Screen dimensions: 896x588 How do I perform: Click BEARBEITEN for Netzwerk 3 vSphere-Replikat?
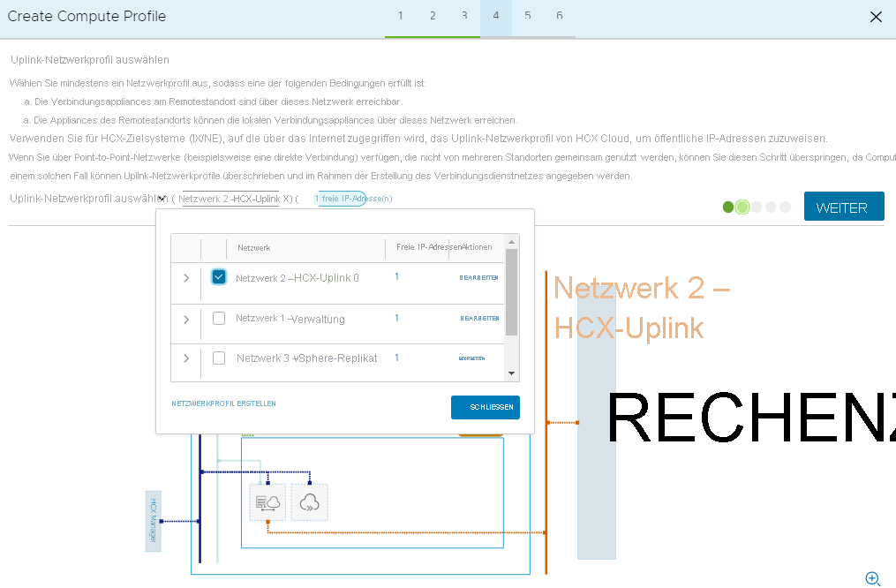point(471,358)
